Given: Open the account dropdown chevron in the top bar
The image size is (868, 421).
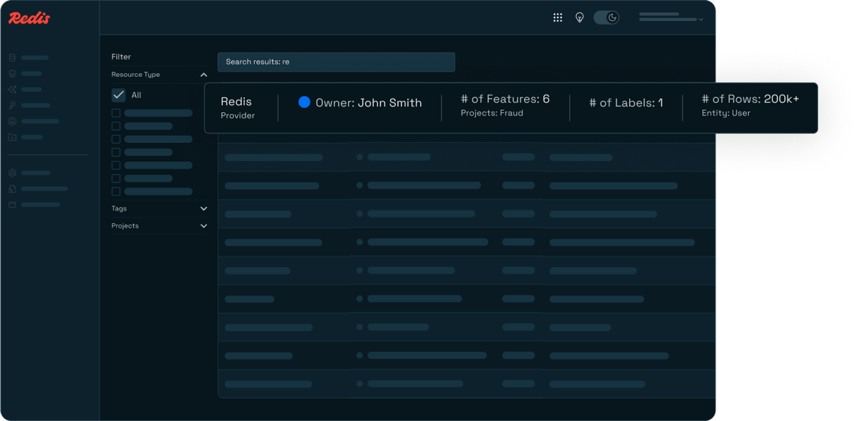Looking at the screenshot, I should pos(701,19).
